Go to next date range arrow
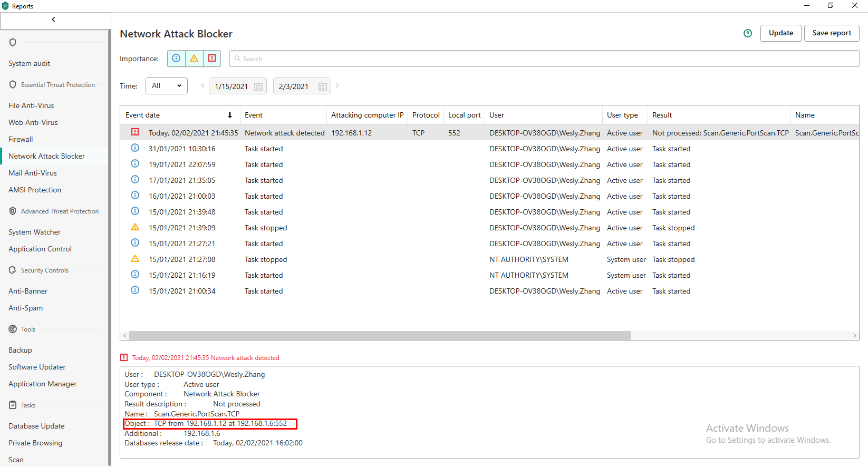This screenshot has width=868, height=467. (x=337, y=85)
